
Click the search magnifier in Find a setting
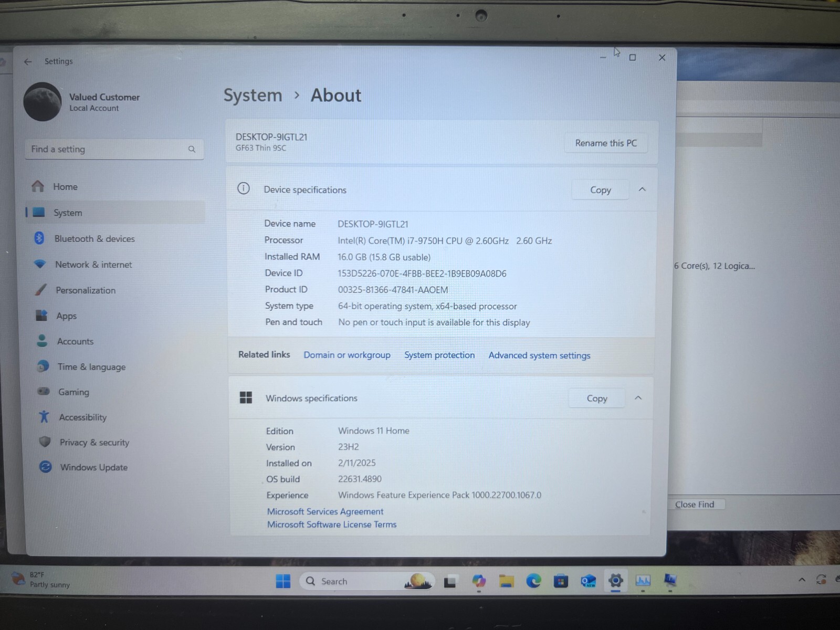(x=192, y=150)
